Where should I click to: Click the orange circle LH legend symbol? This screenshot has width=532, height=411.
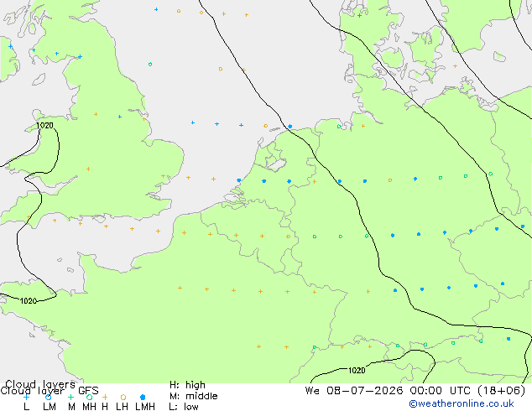[x=123, y=397]
